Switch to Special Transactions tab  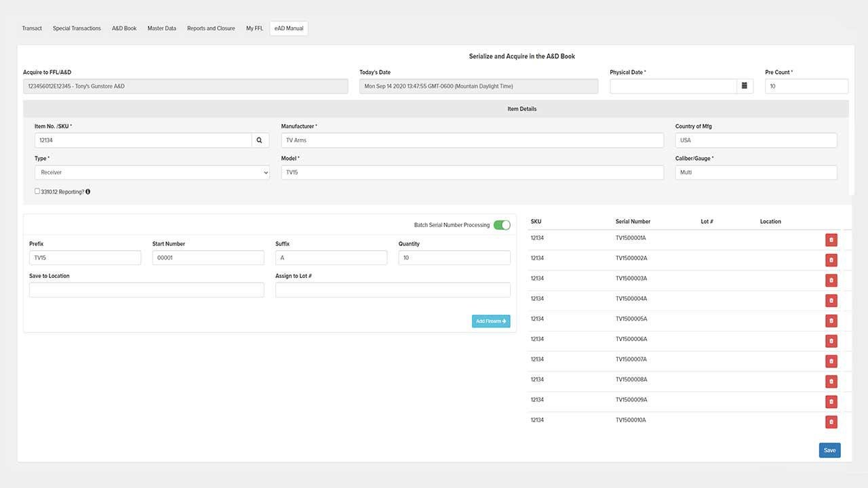77,28
